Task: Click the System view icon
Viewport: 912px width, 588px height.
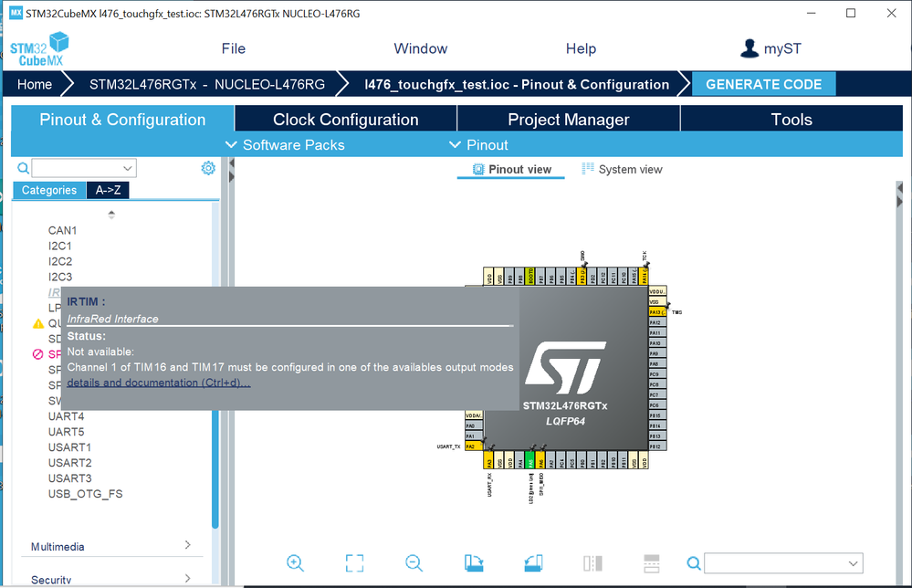Action: tap(587, 169)
